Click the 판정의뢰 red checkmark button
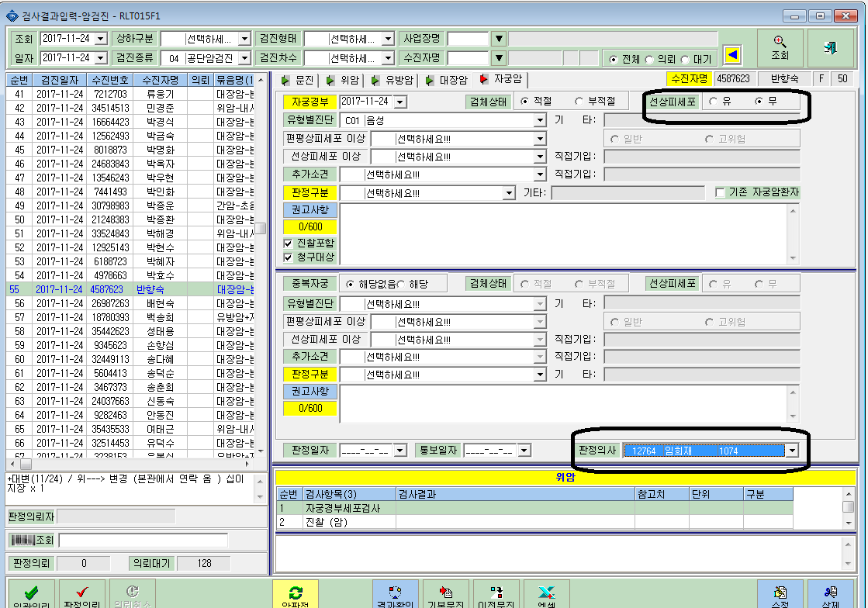Viewport: 868px width, 608px height. pyautogui.click(x=81, y=596)
